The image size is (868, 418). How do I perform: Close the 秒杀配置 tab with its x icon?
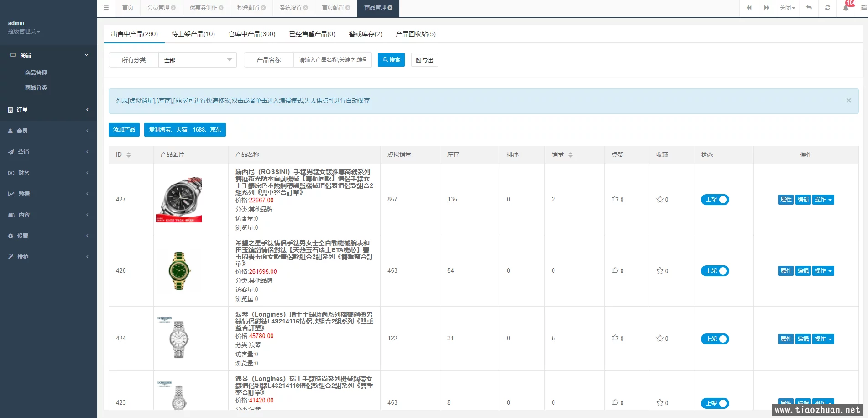click(263, 8)
